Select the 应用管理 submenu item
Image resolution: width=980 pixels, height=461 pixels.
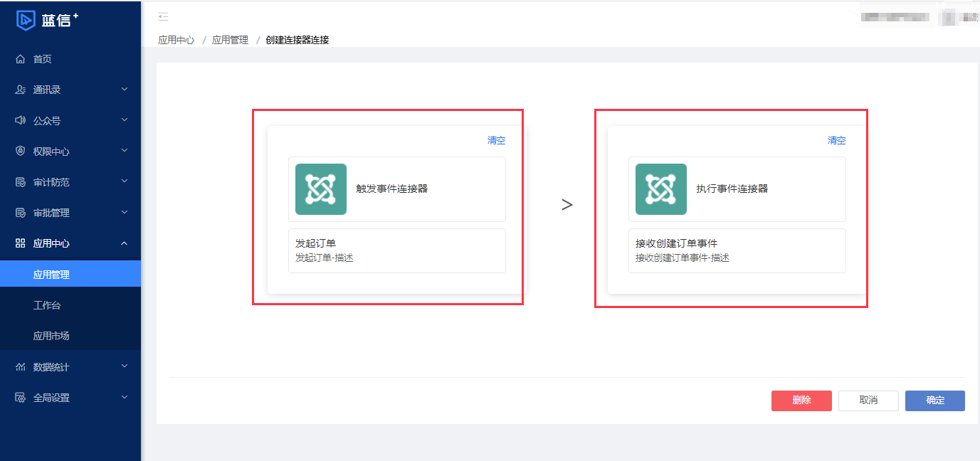pos(70,274)
